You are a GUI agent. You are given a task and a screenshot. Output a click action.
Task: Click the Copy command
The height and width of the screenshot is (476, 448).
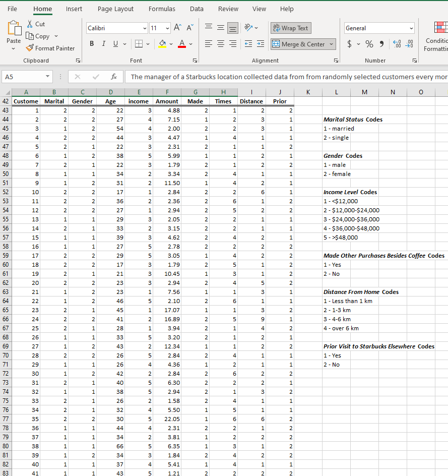pyautogui.click(x=41, y=36)
